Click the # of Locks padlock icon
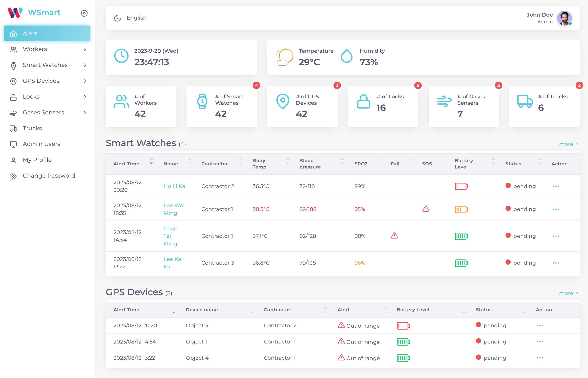Viewport: 588px width, 378px height. [x=363, y=101]
